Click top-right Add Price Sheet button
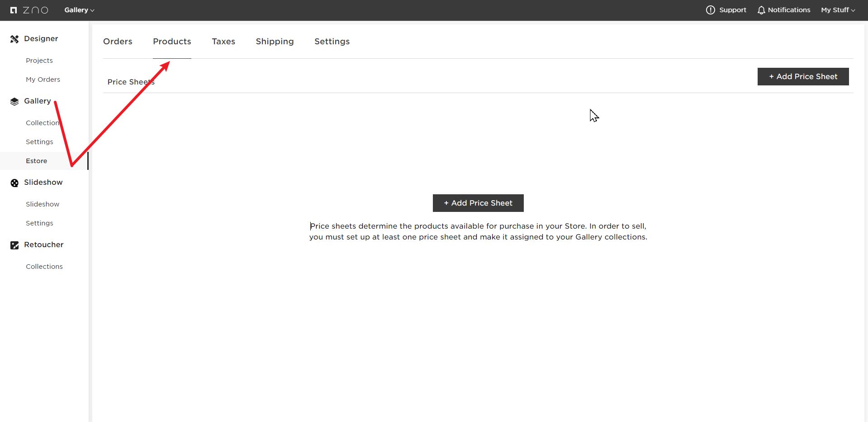Image resolution: width=868 pixels, height=422 pixels. tap(803, 76)
